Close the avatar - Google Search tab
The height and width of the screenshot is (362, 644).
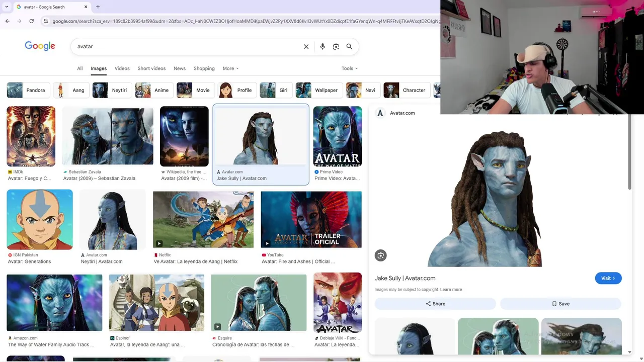tap(86, 7)
